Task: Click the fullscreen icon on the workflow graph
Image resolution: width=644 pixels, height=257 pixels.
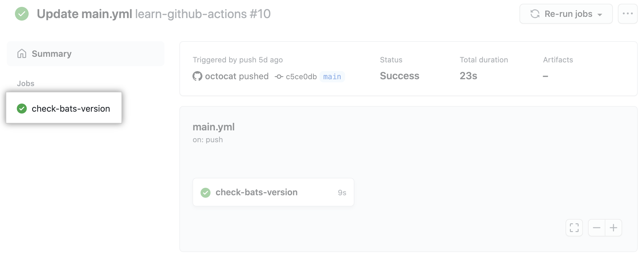Action: pyautogui.click(x=574, y=228)
